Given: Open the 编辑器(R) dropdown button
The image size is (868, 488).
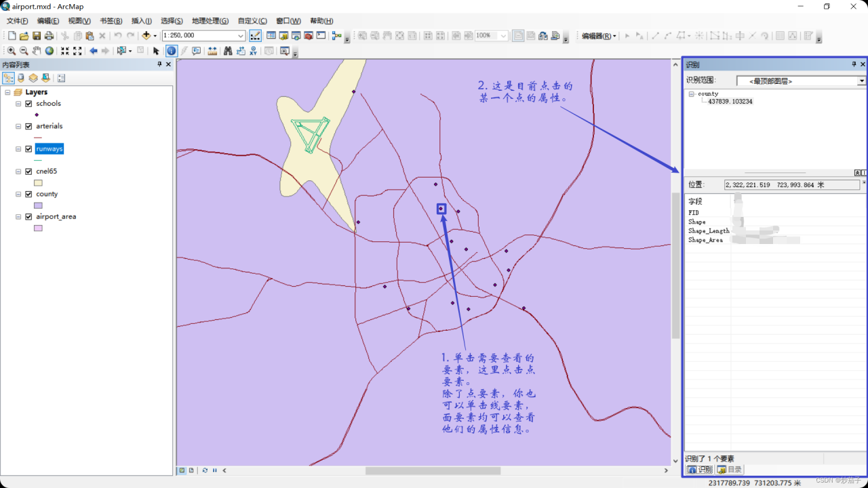Looking at the screenshot, I should click(x=599, y=36).
